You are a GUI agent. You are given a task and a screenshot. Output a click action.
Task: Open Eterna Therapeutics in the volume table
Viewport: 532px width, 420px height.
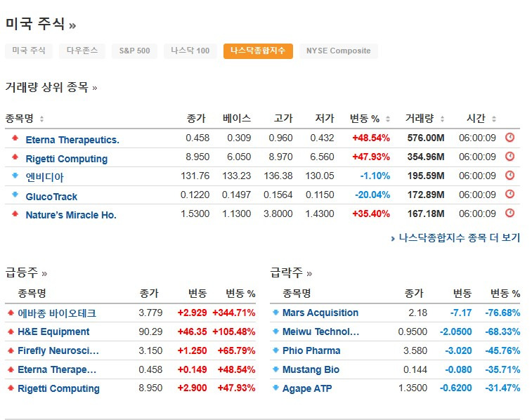[72, 140]
